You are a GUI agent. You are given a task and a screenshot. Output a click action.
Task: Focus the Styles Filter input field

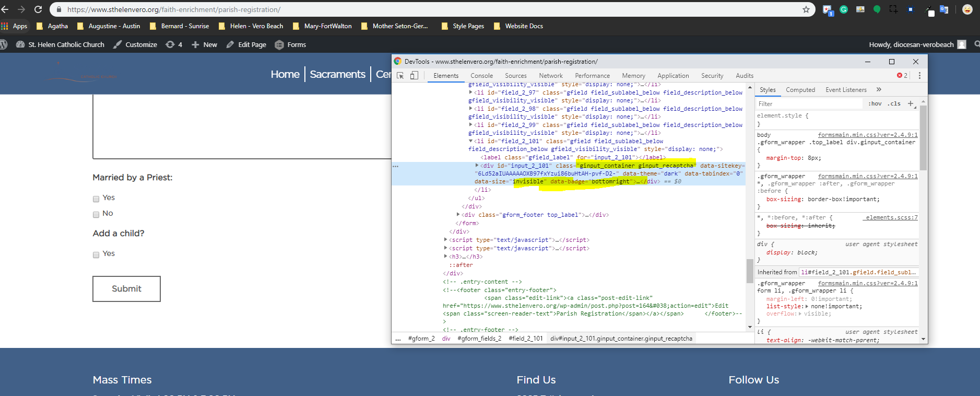click(809, 104)
